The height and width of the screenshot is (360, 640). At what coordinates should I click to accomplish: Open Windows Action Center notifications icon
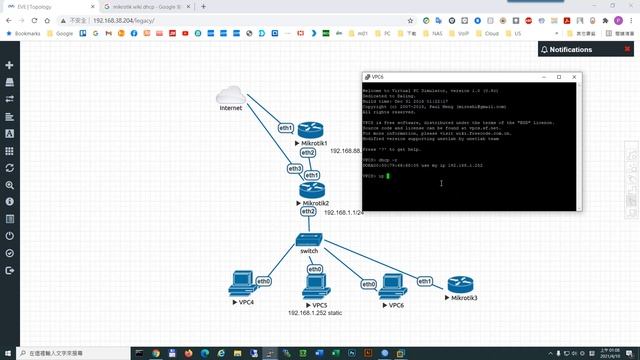click(629, 353)
